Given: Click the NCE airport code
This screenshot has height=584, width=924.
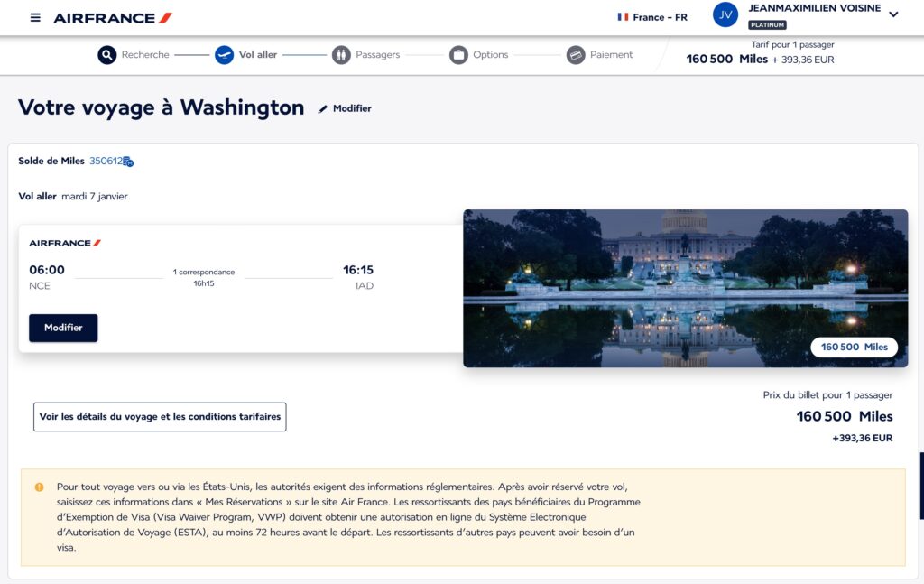Looking at the screenshot, I should click(x=40, y=286).
